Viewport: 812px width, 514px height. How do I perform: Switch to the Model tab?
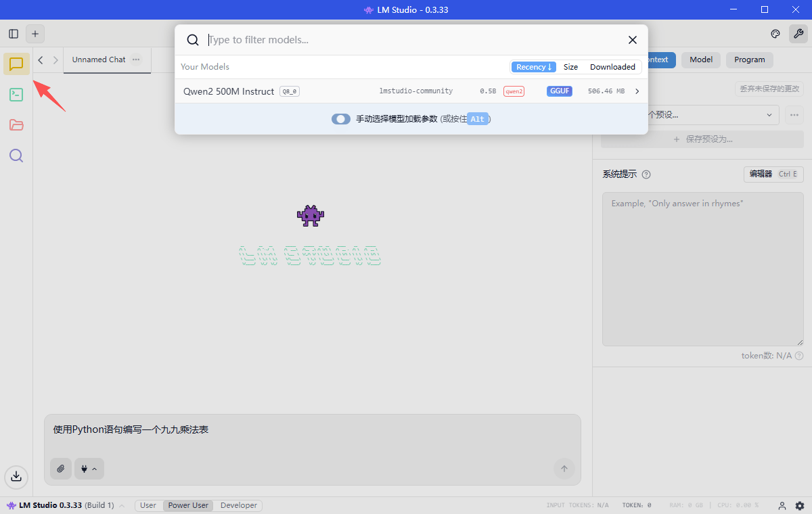[700, 60]
